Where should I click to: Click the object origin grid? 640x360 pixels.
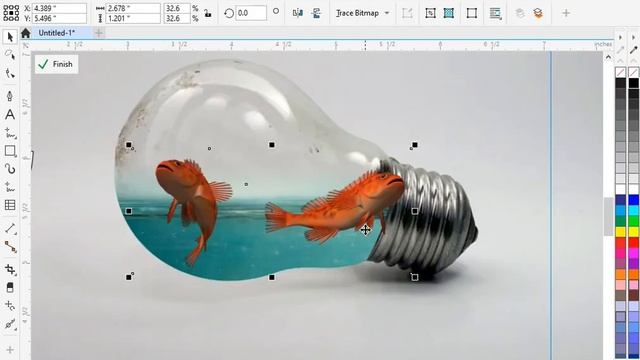11,13
